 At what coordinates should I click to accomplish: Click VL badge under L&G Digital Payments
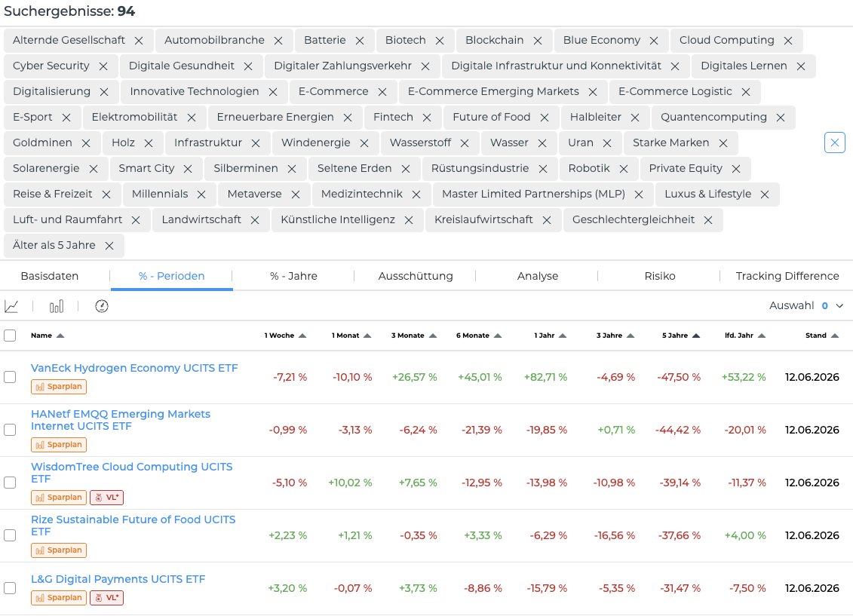[x=106, y=597]
